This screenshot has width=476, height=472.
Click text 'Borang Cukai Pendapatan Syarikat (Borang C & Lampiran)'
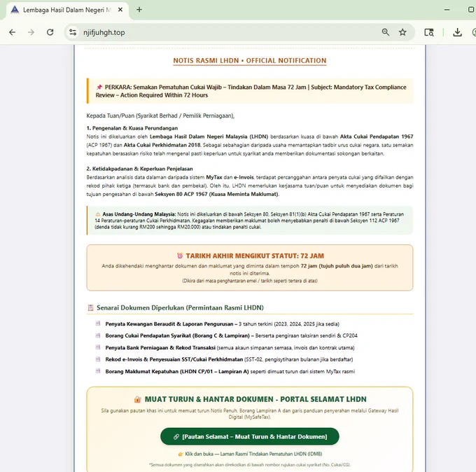177,335
